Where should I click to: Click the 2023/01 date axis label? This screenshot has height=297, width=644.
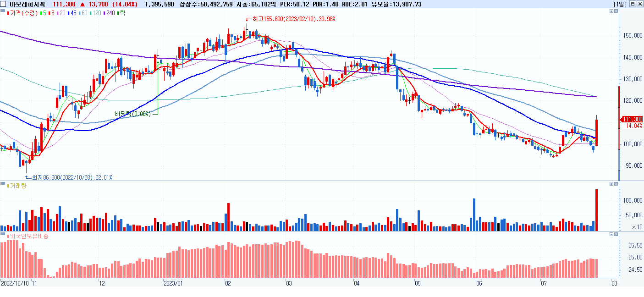click(x=173, y=283)
